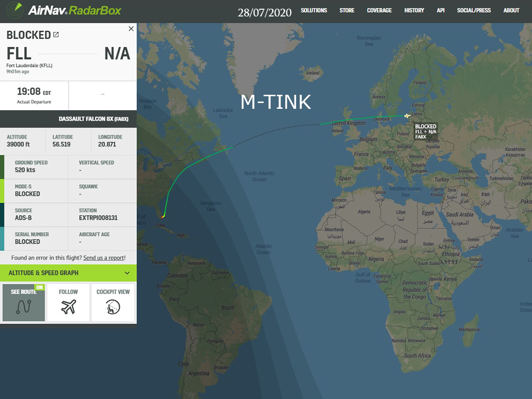This screenshot has height=399, width=532.
Task: Click the BLOCKED flight title
Action: 29,35
